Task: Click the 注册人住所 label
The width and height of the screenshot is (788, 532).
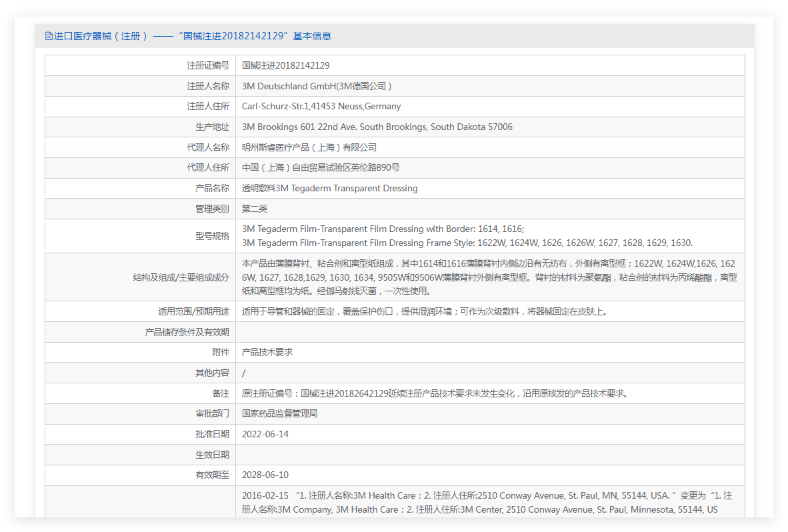Action: [208, 107]
